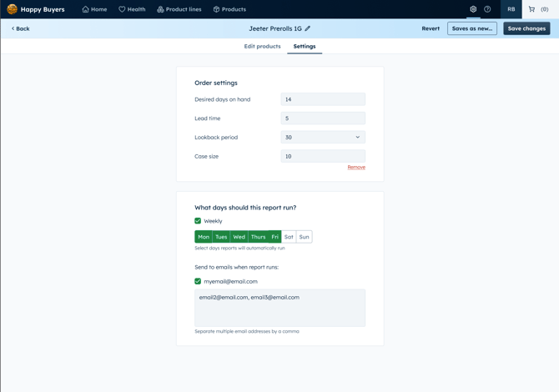Image resolution: width=559 pixels, height=392 pixels.
Task: Enable the Sun day button
Action: coord(304,237)
